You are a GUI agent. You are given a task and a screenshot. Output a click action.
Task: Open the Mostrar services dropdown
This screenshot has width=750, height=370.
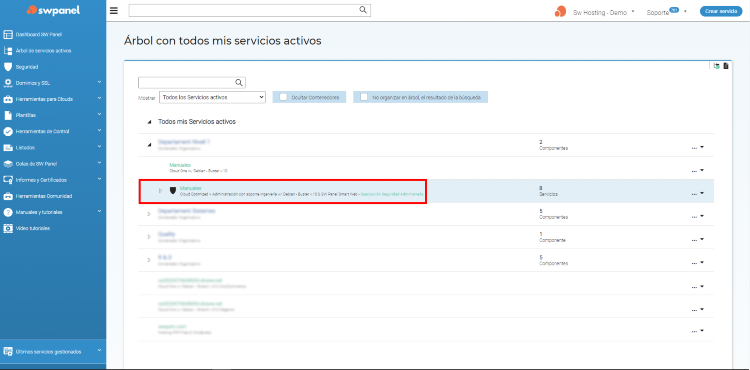pyautogui.click(x=212, y=97)
